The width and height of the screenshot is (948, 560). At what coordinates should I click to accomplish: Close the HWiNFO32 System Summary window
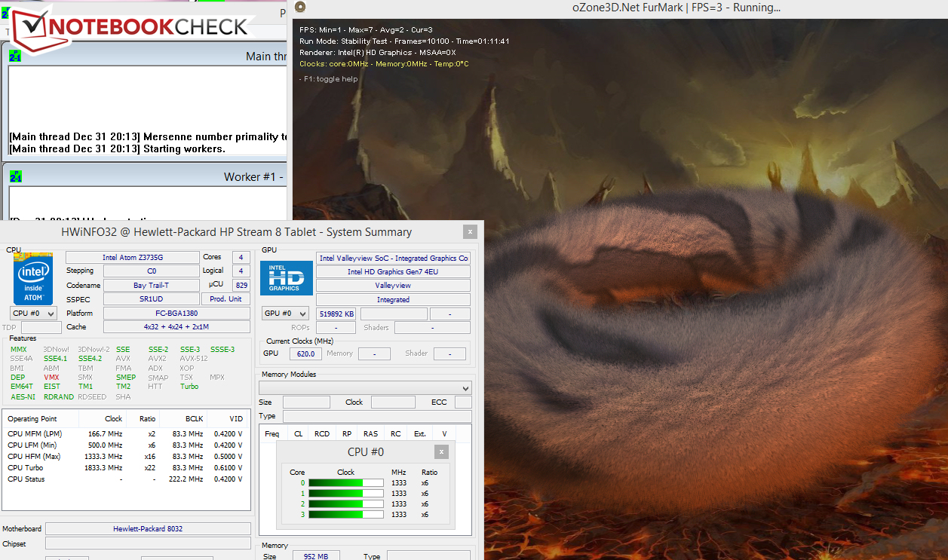[x=470, y=232]
